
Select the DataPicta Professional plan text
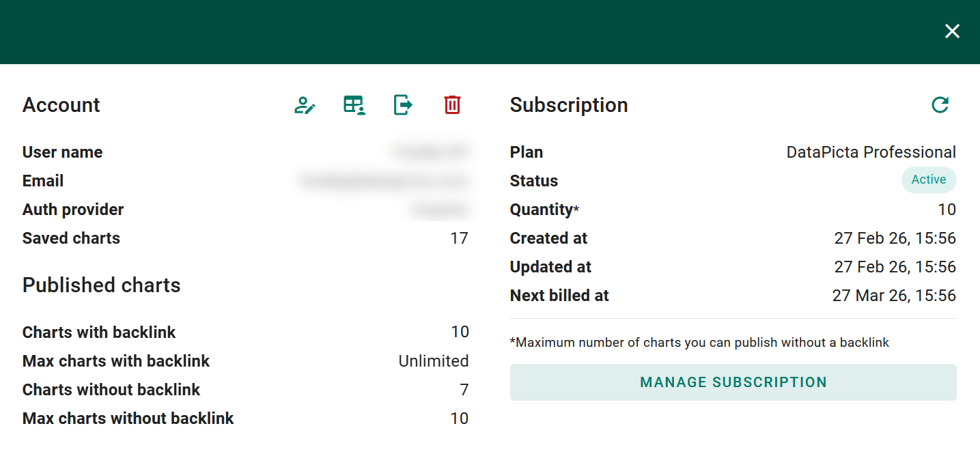tap(871, 152)
